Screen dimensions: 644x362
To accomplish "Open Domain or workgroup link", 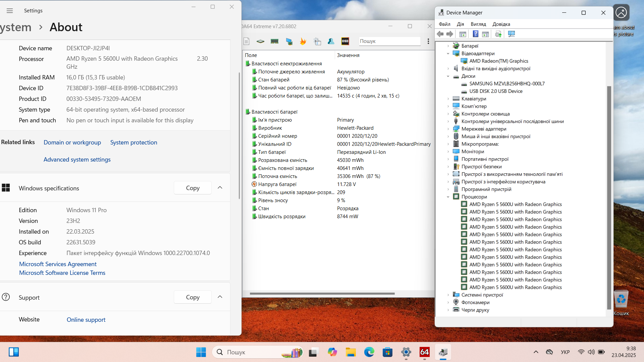I will [x=72, y=142].
